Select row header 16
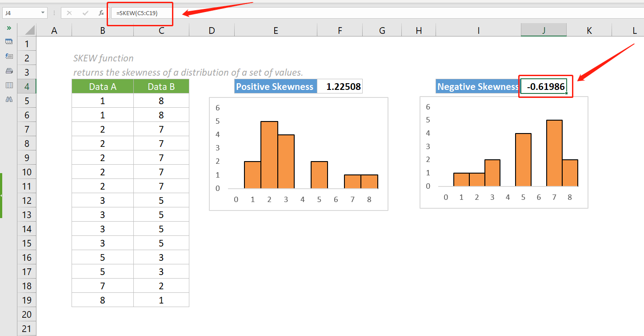The height and width of the screenshot is (336, 644). click(x=27, y=257)
